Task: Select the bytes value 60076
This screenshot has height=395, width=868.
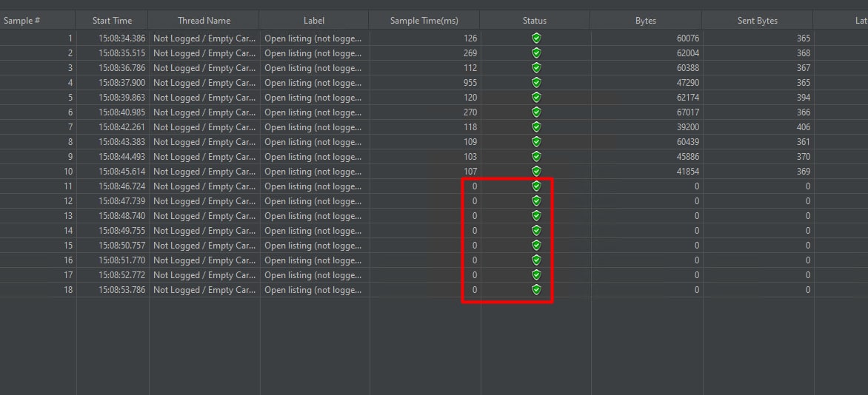Action: tap(687, 38)
